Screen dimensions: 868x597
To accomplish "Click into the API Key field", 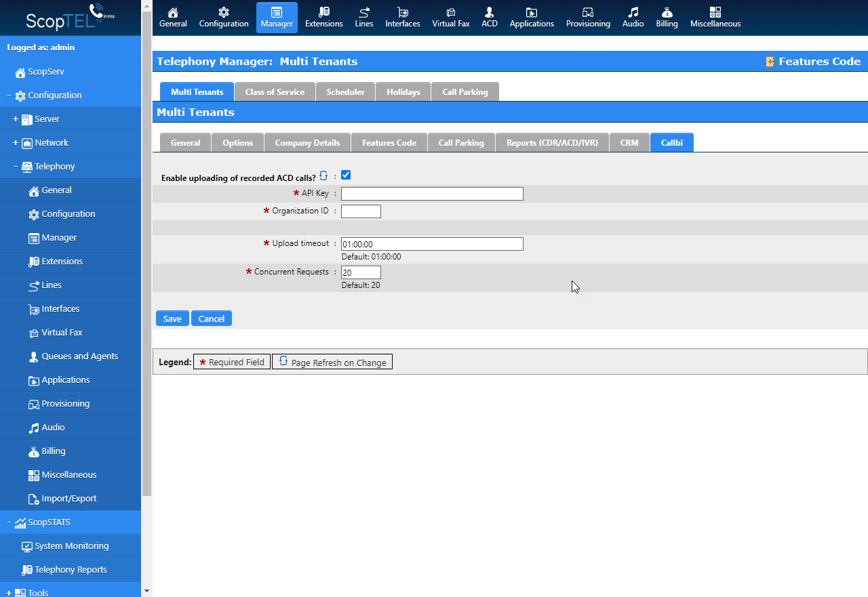I will tap(432, 194).
